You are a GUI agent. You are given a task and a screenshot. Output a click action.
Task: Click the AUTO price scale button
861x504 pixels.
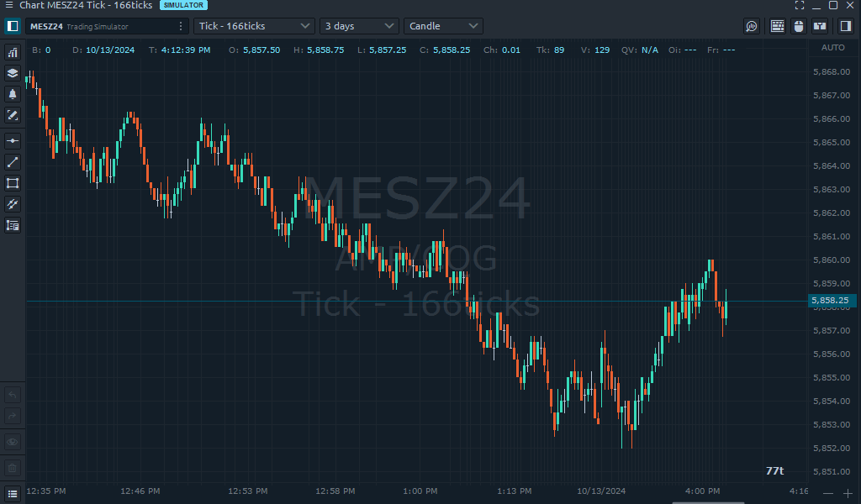pos(832,48)
